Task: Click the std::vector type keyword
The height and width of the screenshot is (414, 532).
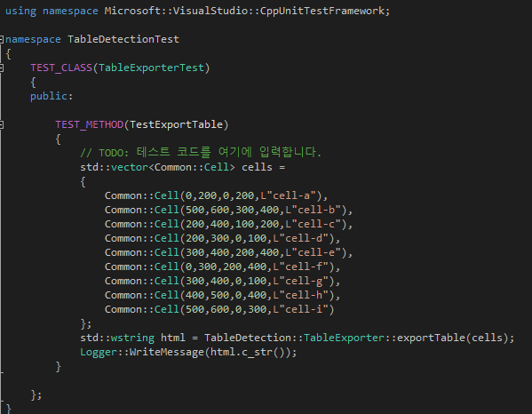Action: (130, 167)
